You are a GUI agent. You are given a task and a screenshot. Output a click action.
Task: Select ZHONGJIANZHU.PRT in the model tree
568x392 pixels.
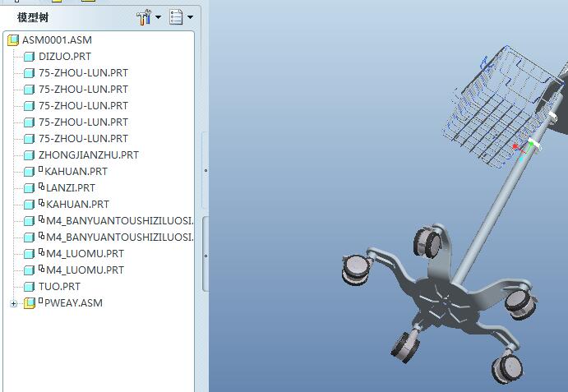[89, 155]
